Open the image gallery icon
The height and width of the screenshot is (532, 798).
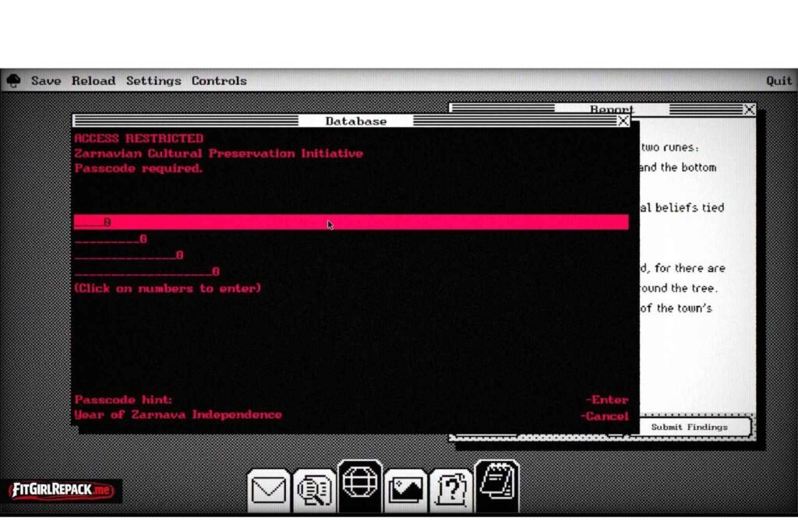pyautogui.click(x=405, y=490)
